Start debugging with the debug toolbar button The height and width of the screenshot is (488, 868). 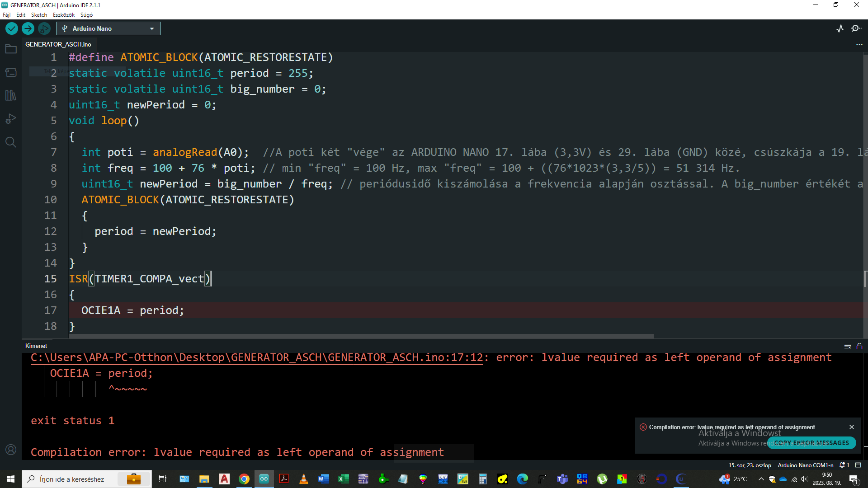[x=44, y=28]
